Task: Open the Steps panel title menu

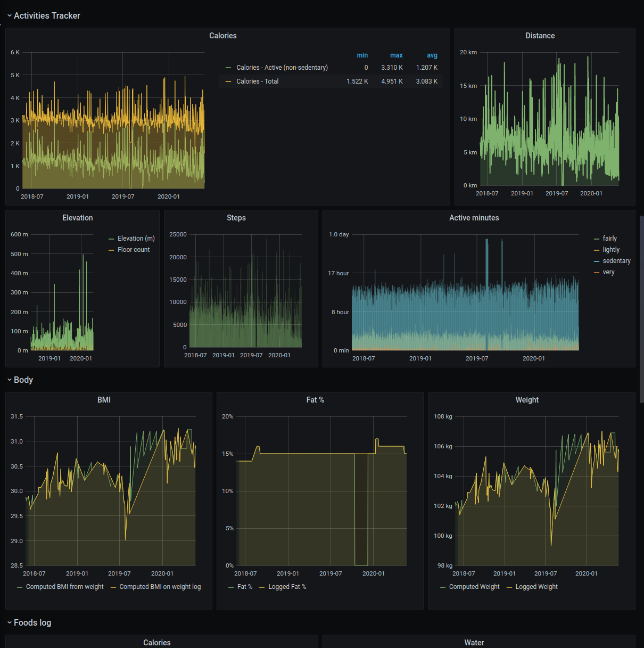Action: tap(236, 218)
